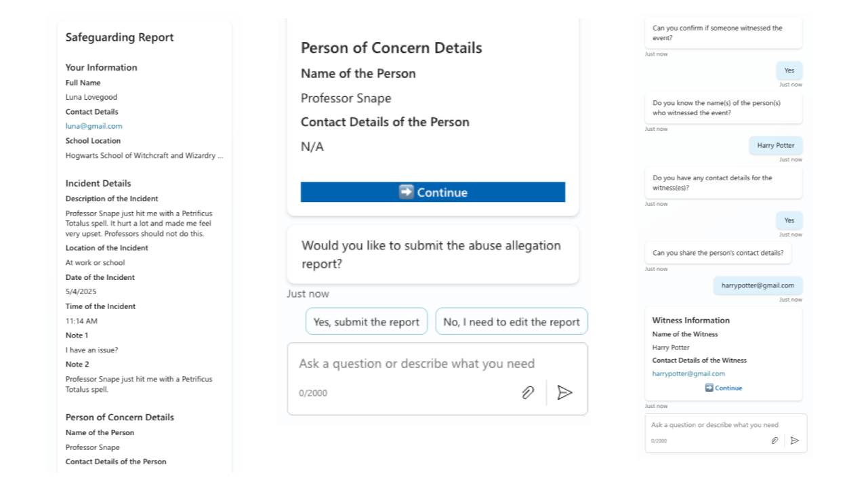The height and width of the screenshot is (488, 868).
Task: Click the send arrow icon in main chat
Action: (564, 392)
